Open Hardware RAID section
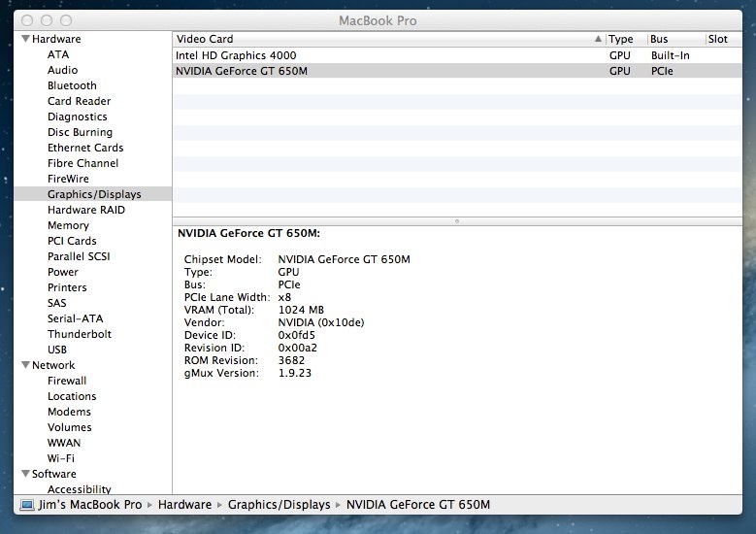 86,210
